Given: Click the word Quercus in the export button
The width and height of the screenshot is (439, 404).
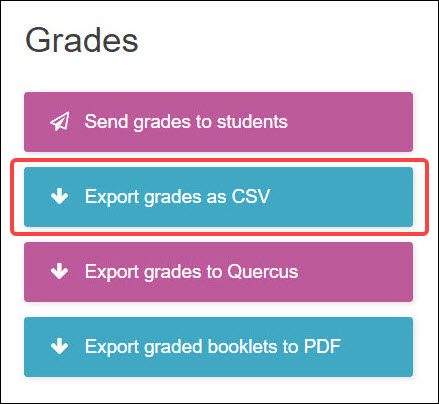Looking at the screenshot, I should [x=263, y=272].
